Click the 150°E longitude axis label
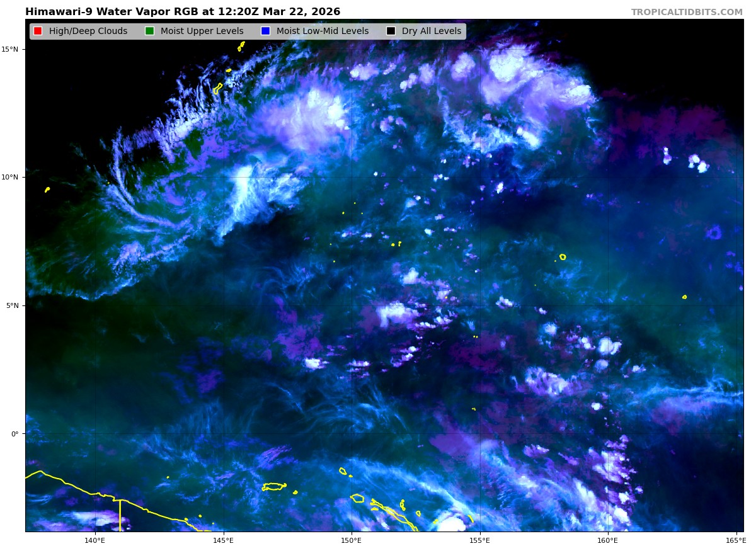 click(352, 540)
